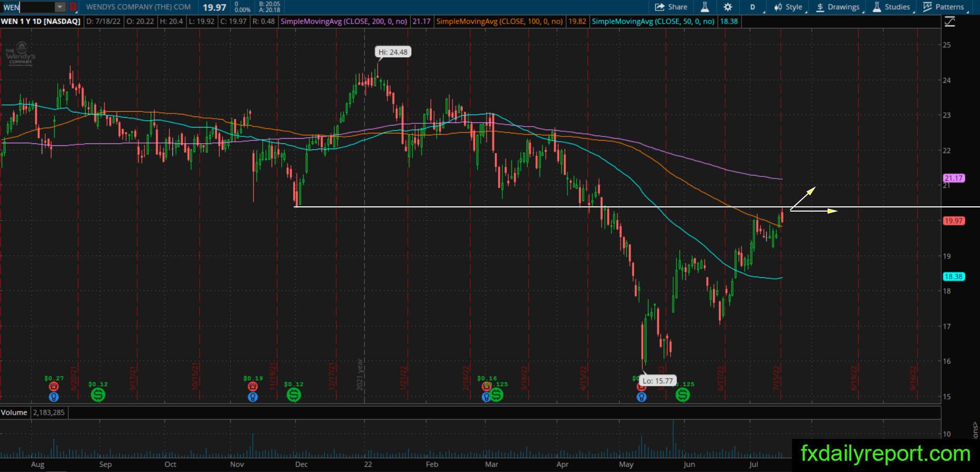Click the D: 7/18/22 date readout
Image resolution: width=980 pixels, height=472 pixels.
(104, 22)
